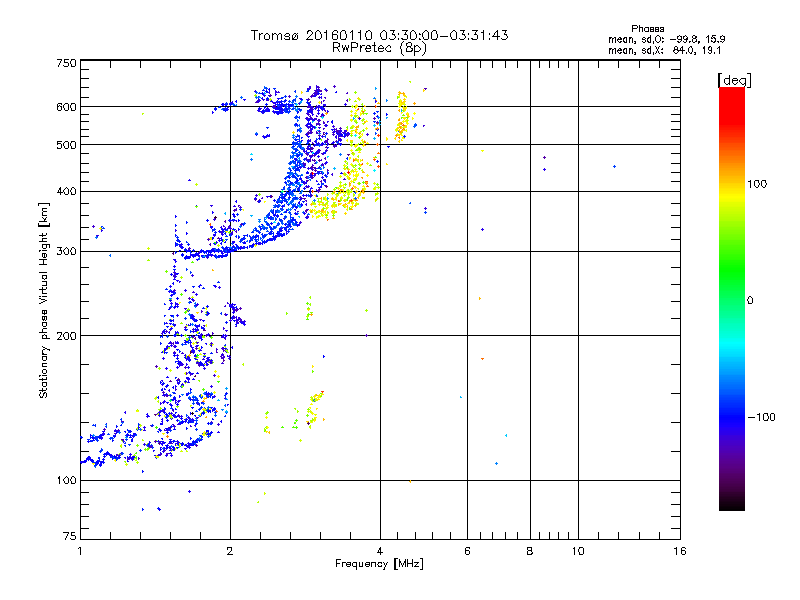This screenshot has height=600, width=800.
Task: Click the 'RwPretec (8p)' subtitle
Action: 379,48
